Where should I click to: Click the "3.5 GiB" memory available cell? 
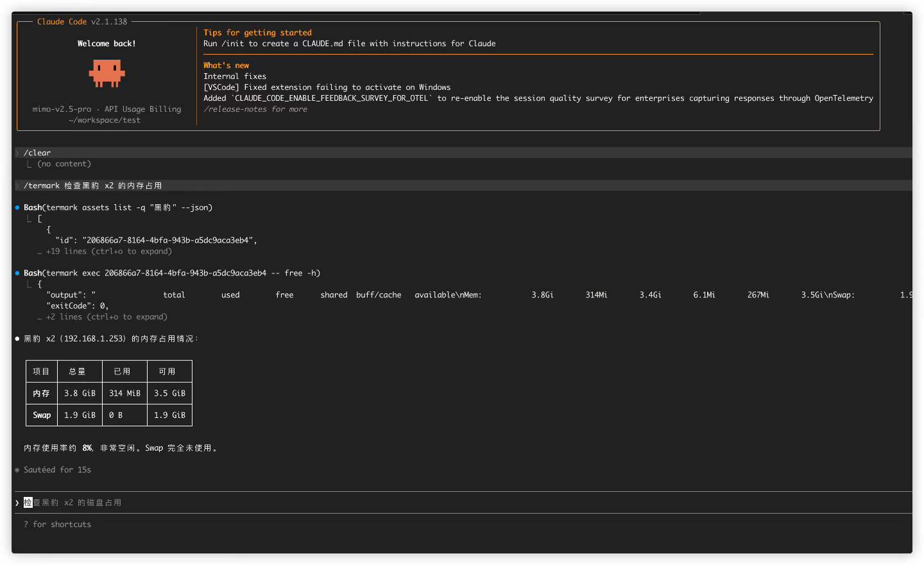(x=169, y=394)
